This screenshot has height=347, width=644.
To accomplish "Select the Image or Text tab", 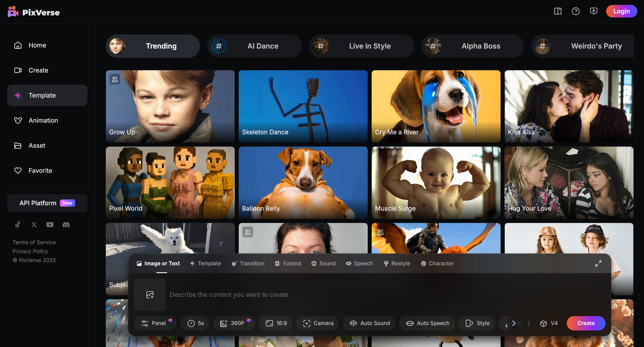I will point(158,264).
